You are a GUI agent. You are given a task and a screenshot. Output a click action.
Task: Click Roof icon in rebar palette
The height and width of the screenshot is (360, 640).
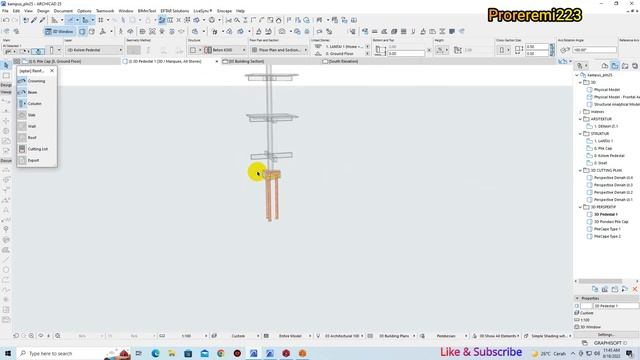[22, 138]
